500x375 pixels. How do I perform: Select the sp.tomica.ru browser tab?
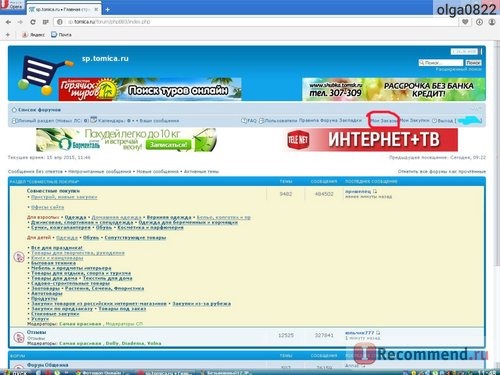point(63,9)
